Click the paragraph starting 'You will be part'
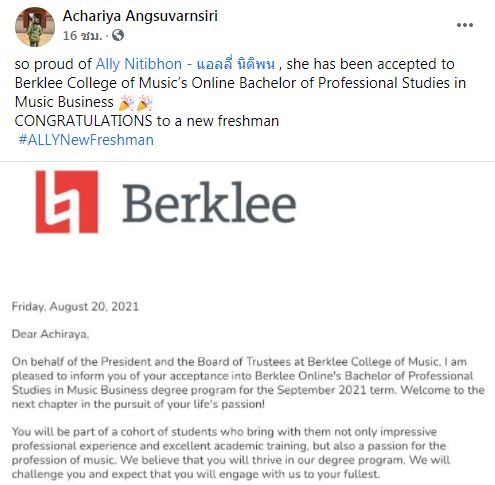 click(x=231, y=453)
